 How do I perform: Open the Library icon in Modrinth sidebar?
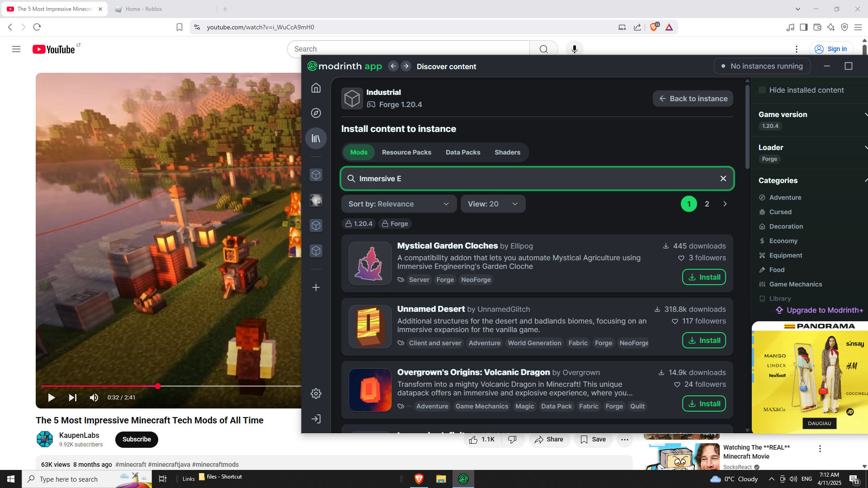click(316, 138)
